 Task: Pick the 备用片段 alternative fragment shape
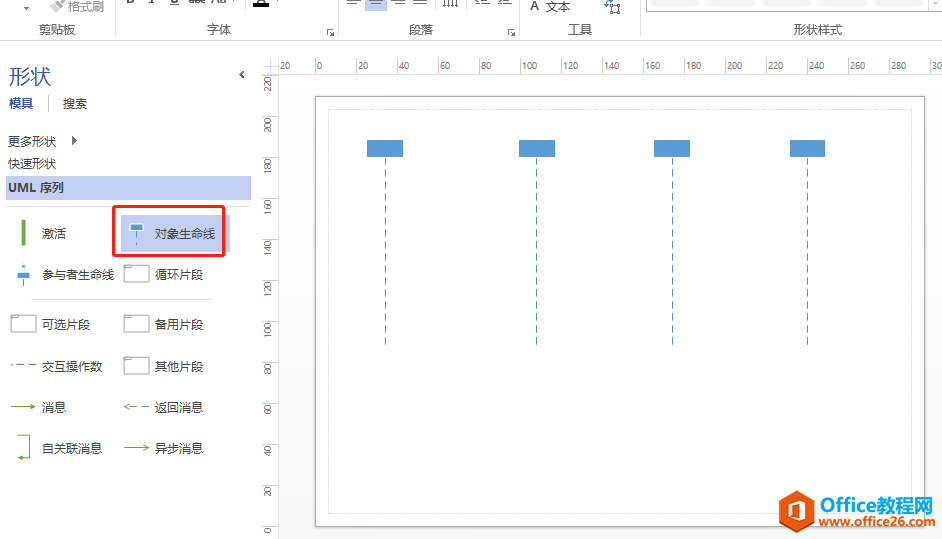coord(164,324)
